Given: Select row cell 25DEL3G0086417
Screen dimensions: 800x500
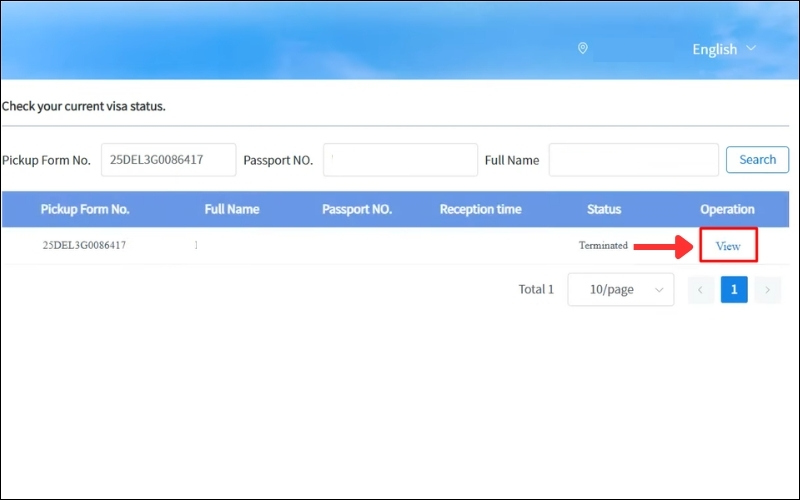Looking at the screenshot, I should pos(84,245).
